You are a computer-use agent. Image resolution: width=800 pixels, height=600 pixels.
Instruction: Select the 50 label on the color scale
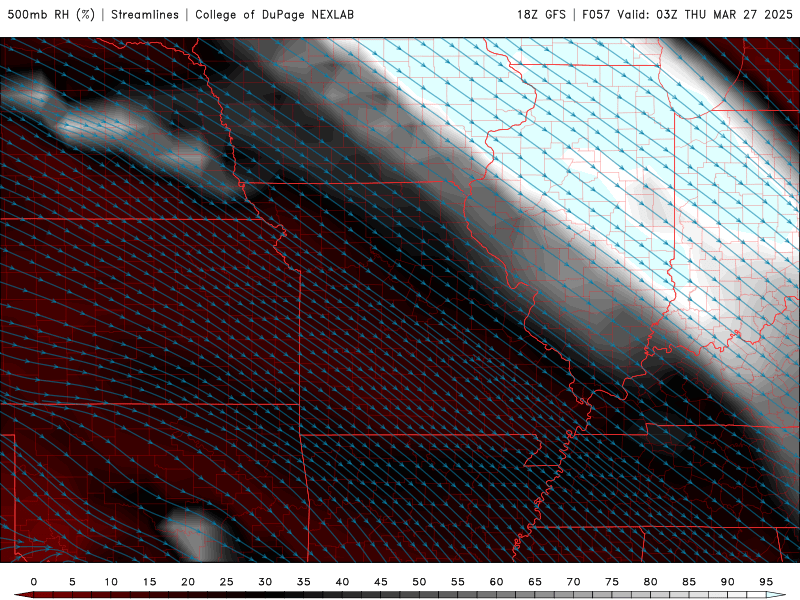[419, 582]
